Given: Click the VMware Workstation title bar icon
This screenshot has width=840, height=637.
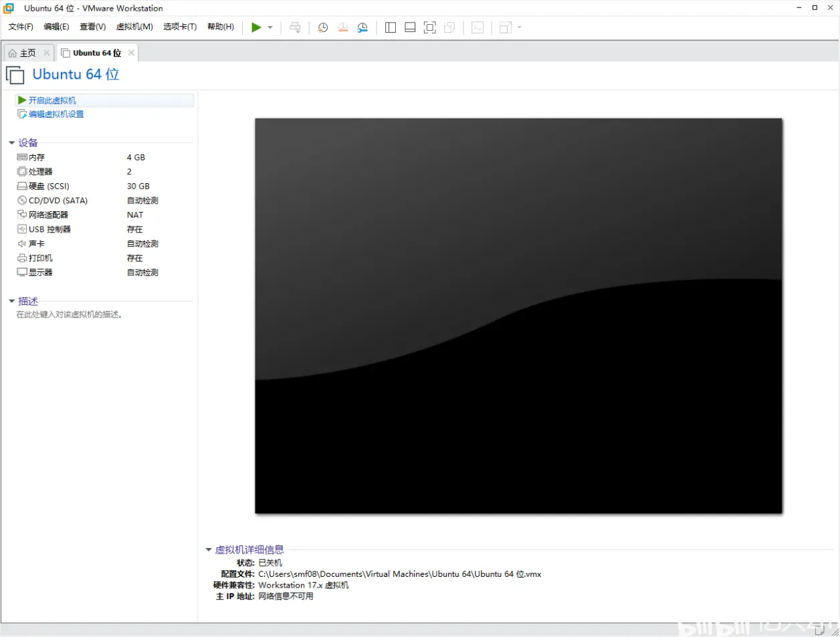Looking at the screenshot, I should tap(9, 8).
